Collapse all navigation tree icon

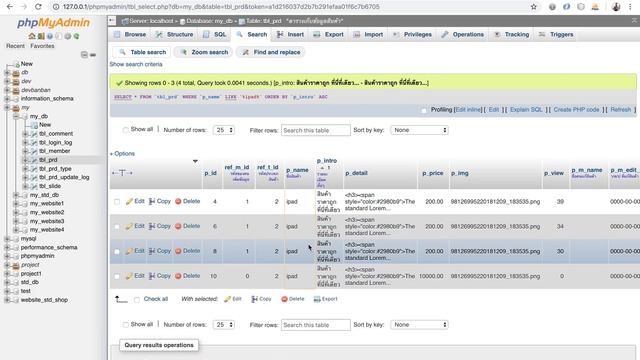tap(84, 55)
